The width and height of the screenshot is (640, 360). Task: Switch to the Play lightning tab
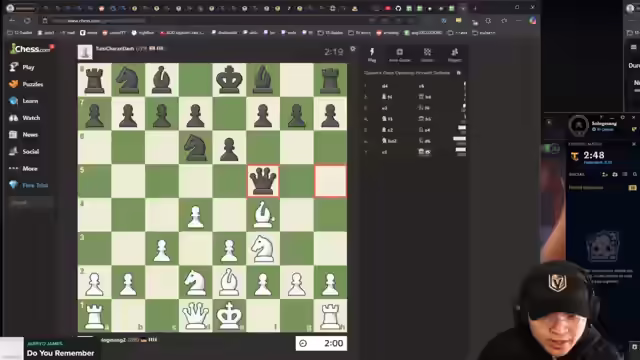coord(372,54)
